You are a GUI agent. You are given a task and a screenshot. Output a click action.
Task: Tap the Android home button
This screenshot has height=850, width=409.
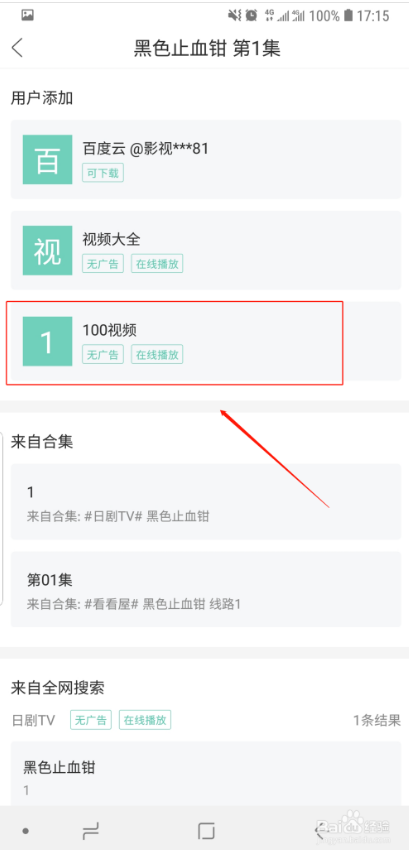tap(206, 830)
